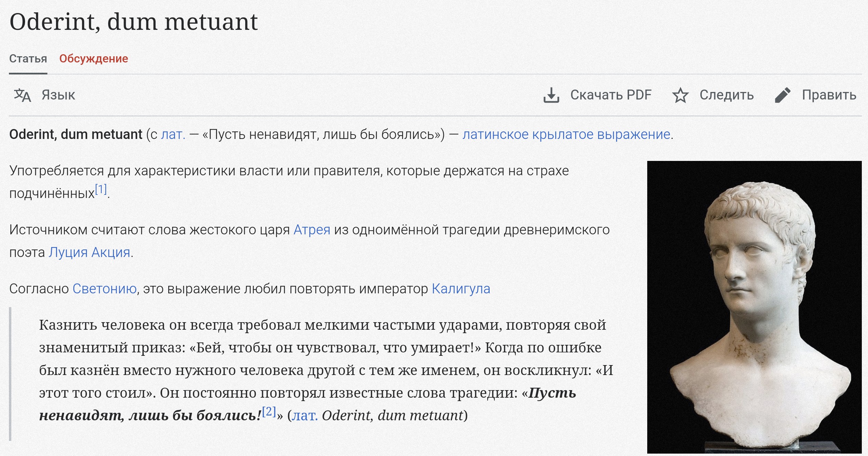Screen dimensions: 868x456
Task: Click the edit pencil icon
Action: click(783, 95)
